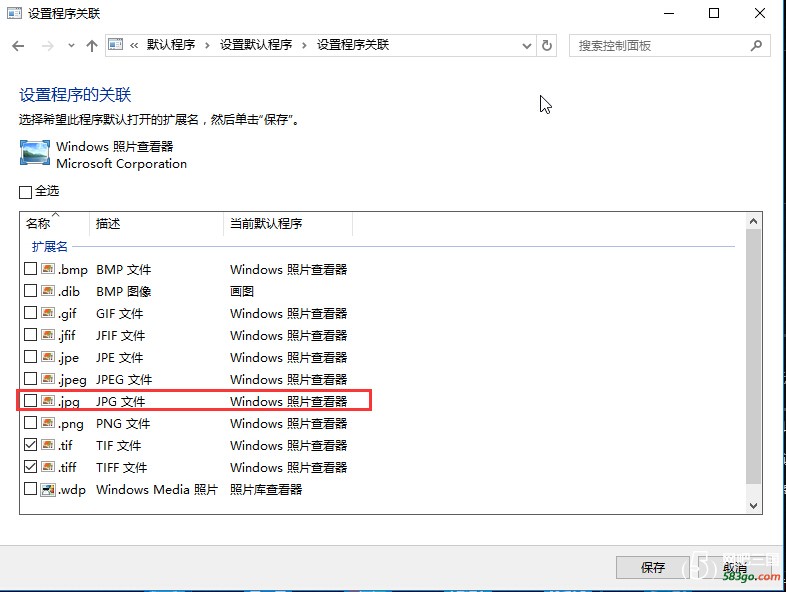Click the .png file type icon

coord(48,423)
